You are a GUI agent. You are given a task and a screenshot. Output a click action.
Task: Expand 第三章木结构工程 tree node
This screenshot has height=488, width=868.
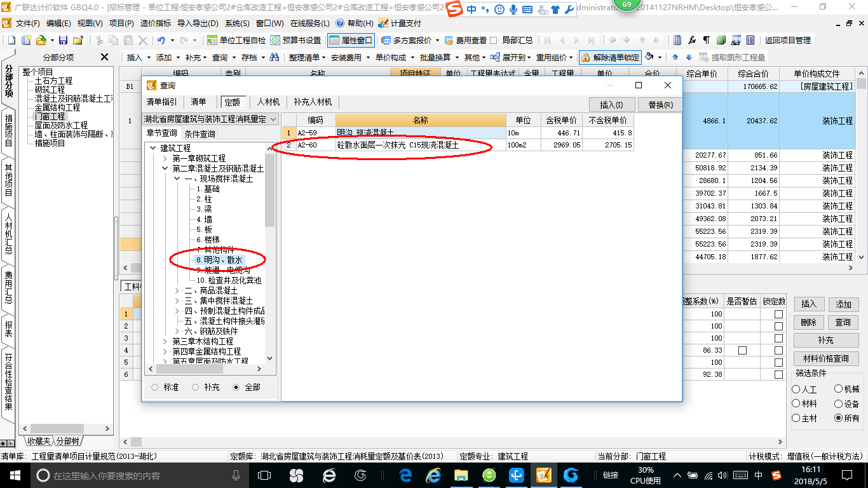tap(165, 341)
